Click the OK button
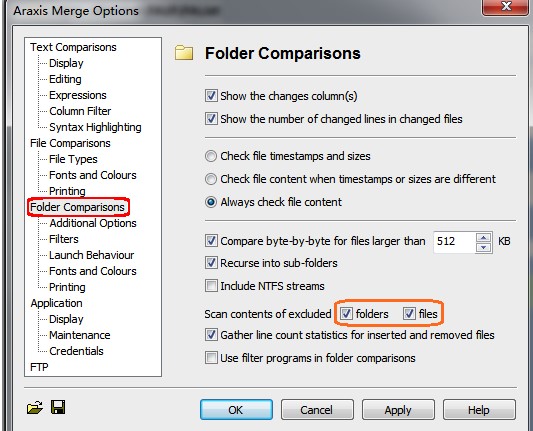The height and width of the screenshot is (431, 533). [x=236, y=410]
